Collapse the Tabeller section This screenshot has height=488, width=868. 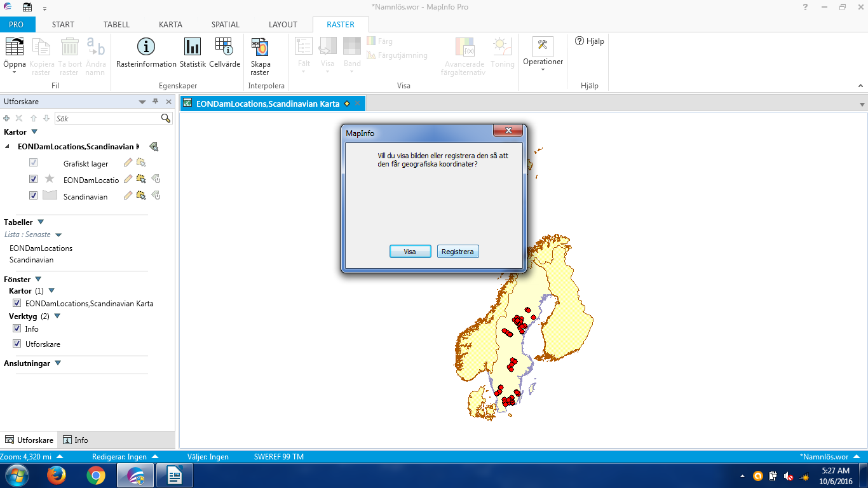[41, 222]
